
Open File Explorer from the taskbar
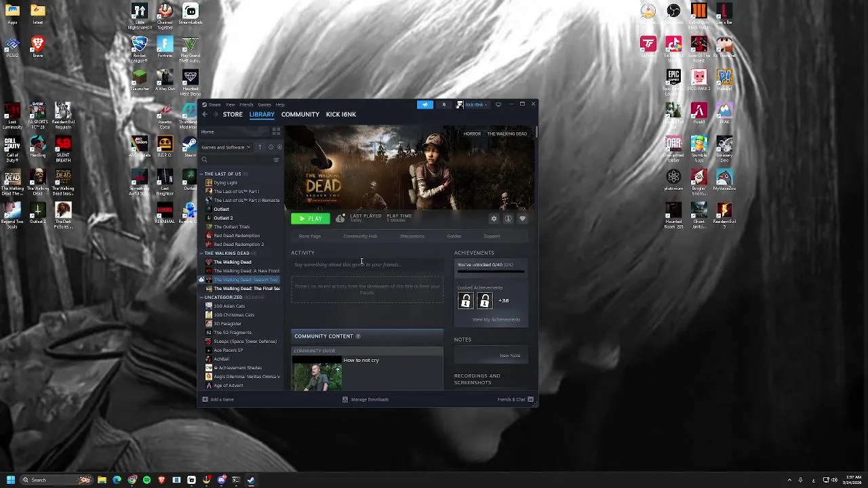point(102,480)
